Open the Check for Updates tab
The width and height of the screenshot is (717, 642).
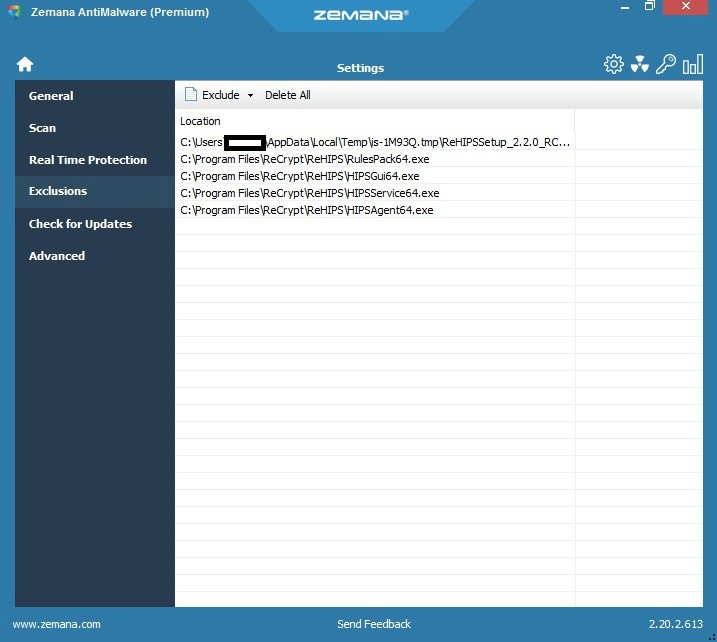[95, 224]
